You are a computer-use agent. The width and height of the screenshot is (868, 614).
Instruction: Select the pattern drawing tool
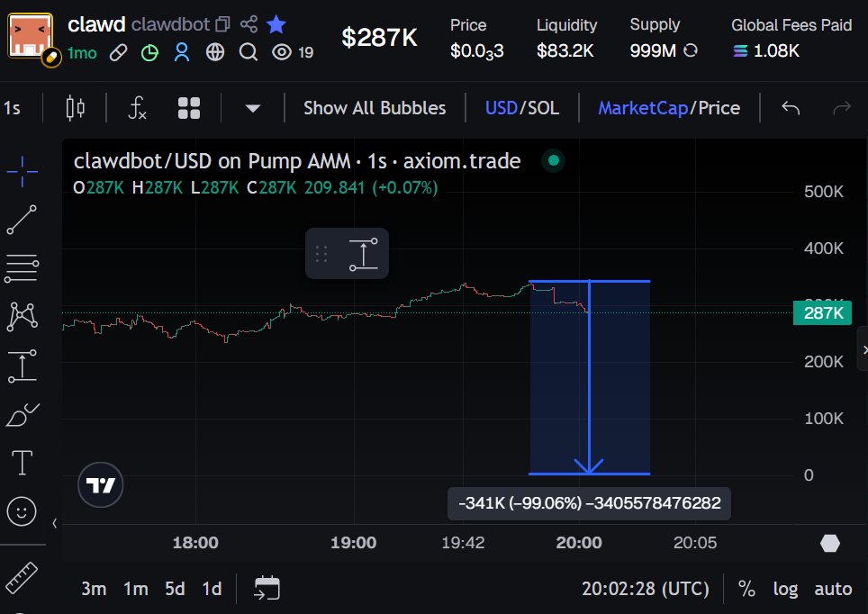(x=23, y=317)
